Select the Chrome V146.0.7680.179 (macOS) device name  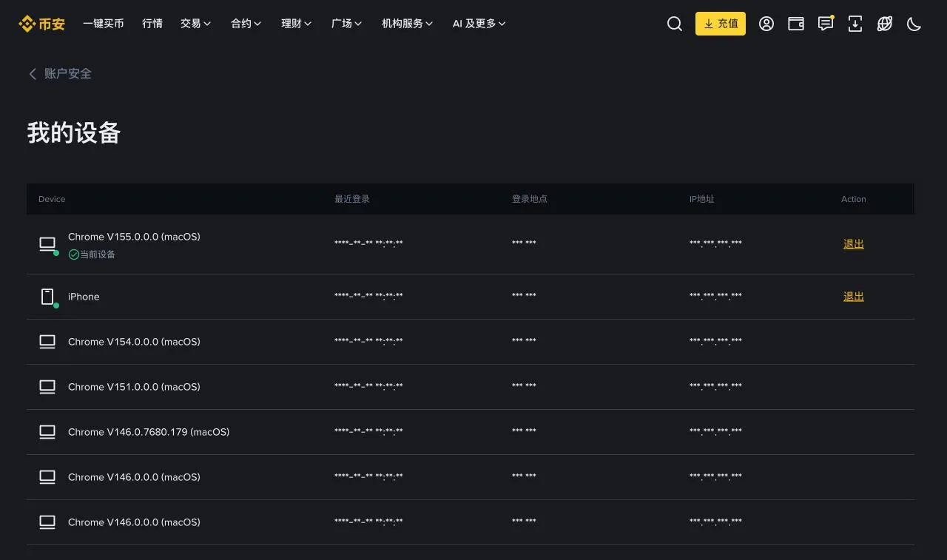point(149,432)
